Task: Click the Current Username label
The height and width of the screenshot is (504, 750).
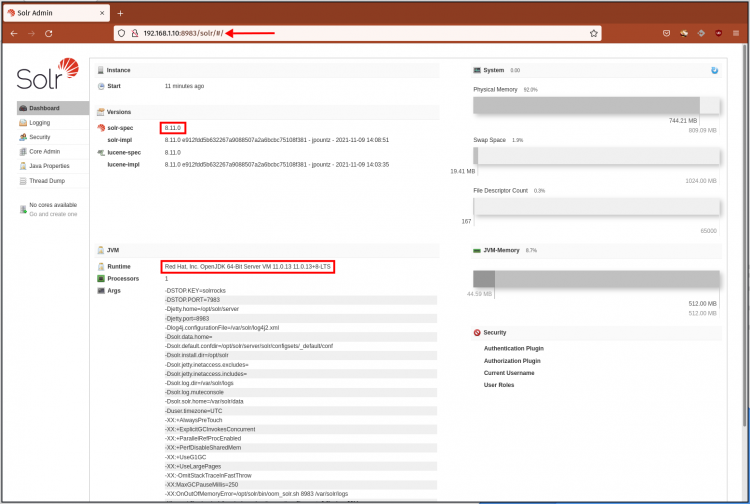Action: (509, 373)
